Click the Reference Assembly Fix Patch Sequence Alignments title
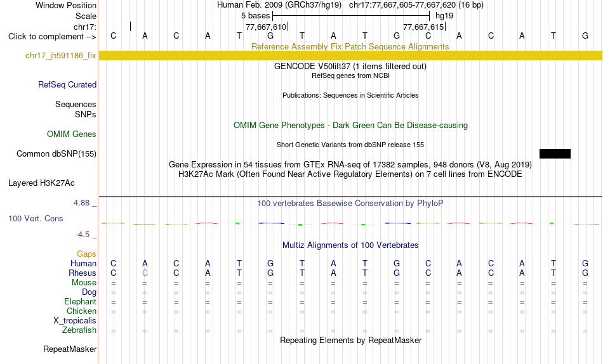The width and height of the screenshot is (603, 364). [350, 46]
